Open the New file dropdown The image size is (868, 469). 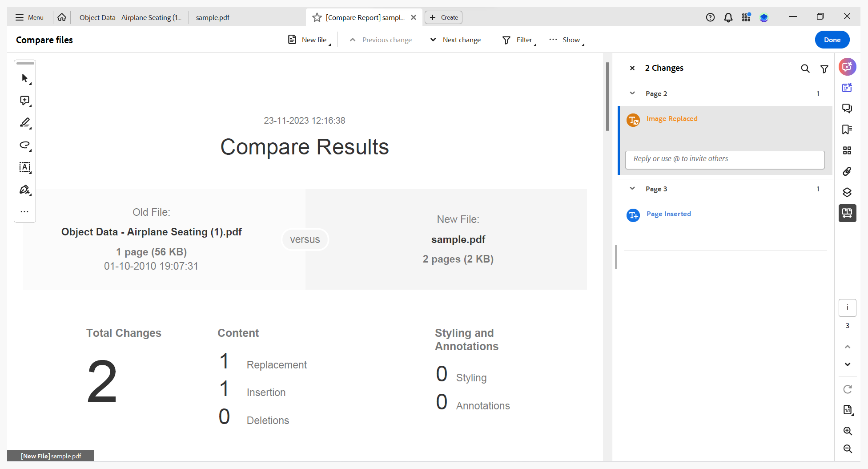(309, 40)
